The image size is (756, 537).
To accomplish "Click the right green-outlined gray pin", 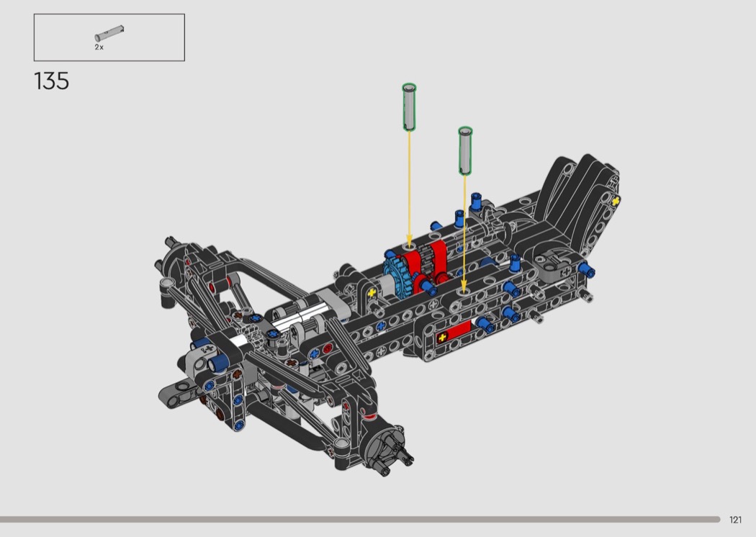I will [465, 150].
